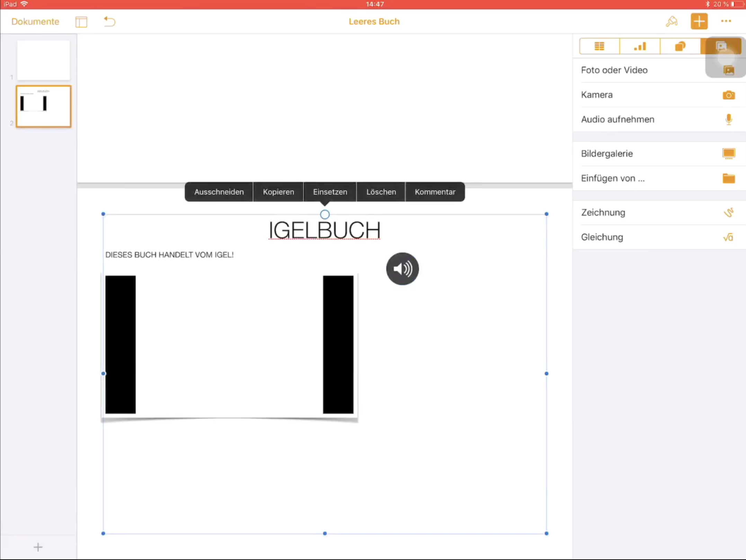Screen dimensions: 746x560
Task: Choose Foto oder Video option
Action: coord(614,70)
